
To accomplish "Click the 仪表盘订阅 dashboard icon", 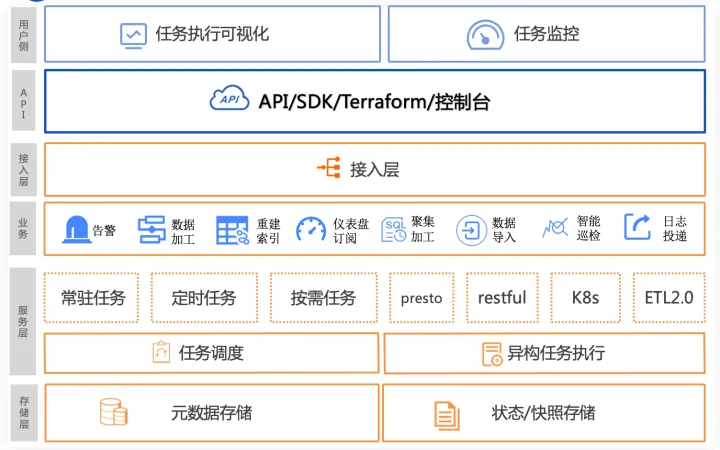I will coord(311,229).
